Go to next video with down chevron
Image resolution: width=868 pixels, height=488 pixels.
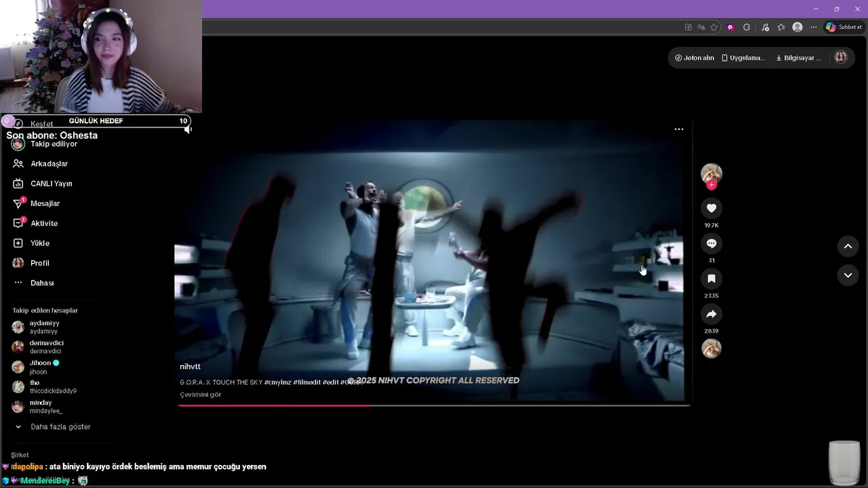tap(848, 275)
